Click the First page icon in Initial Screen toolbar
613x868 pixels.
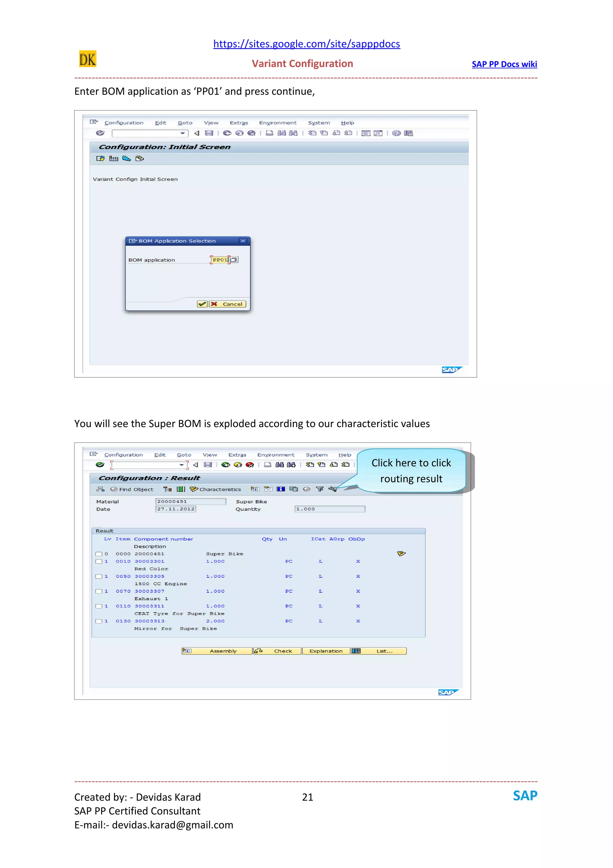pyautogui.click(x=312, y=133)
